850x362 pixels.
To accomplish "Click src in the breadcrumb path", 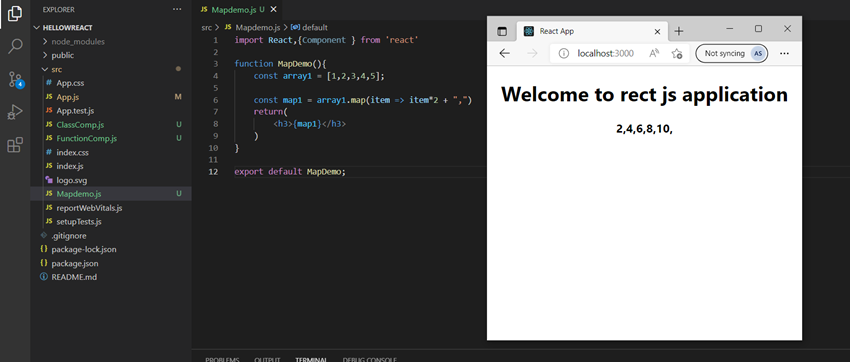I will coord(206,27).
